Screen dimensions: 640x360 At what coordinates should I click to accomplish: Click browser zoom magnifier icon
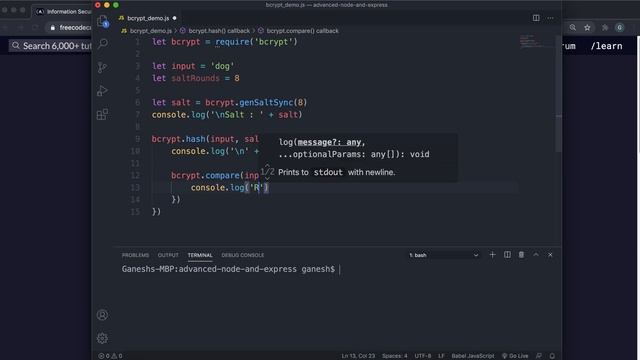tap(573, 27)
